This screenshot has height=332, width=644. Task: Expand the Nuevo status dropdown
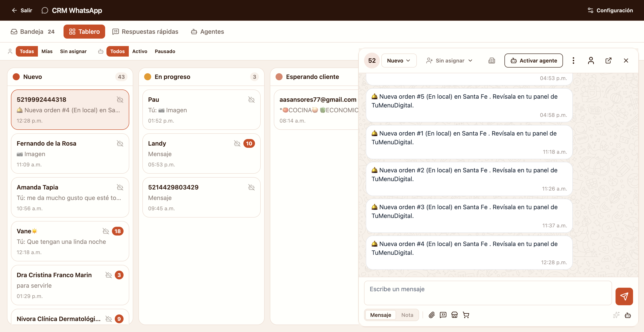pyautogui.click(x=399, y=61)
